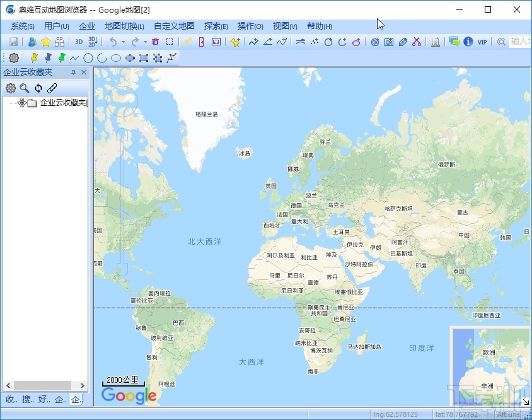Select the green pushpin marker
Image resolution: width=532 pixels, height=420 pixels.
61,58
